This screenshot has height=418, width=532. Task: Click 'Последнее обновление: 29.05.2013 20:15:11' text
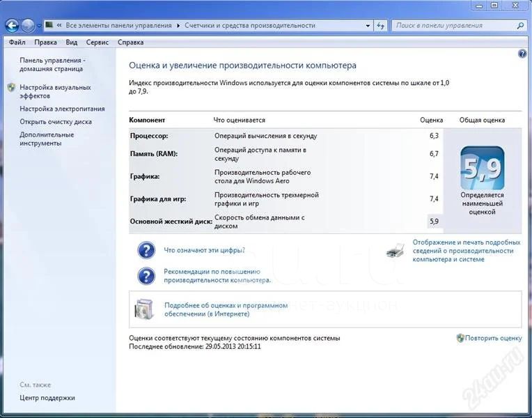195,347
